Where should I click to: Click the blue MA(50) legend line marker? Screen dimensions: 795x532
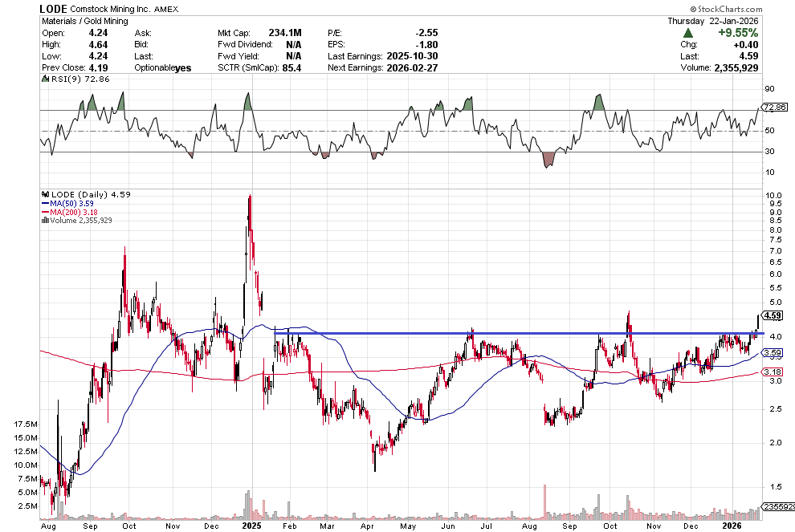tap(45, 204)
